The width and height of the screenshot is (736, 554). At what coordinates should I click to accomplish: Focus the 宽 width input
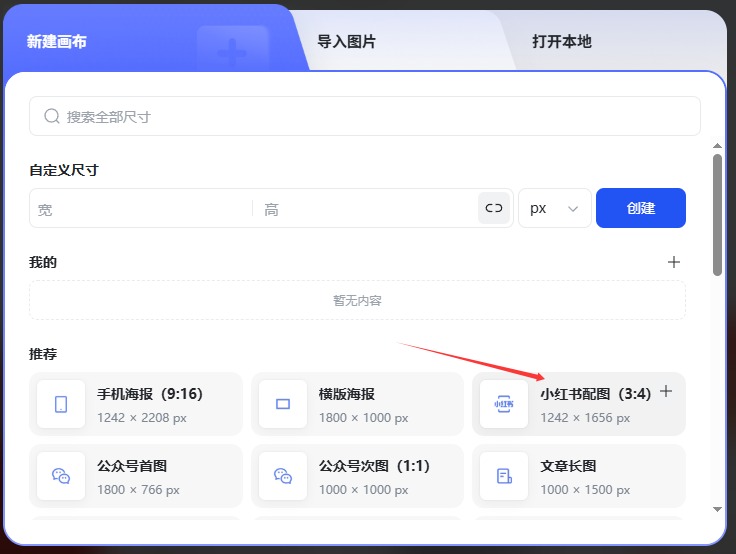coord(141,208)
